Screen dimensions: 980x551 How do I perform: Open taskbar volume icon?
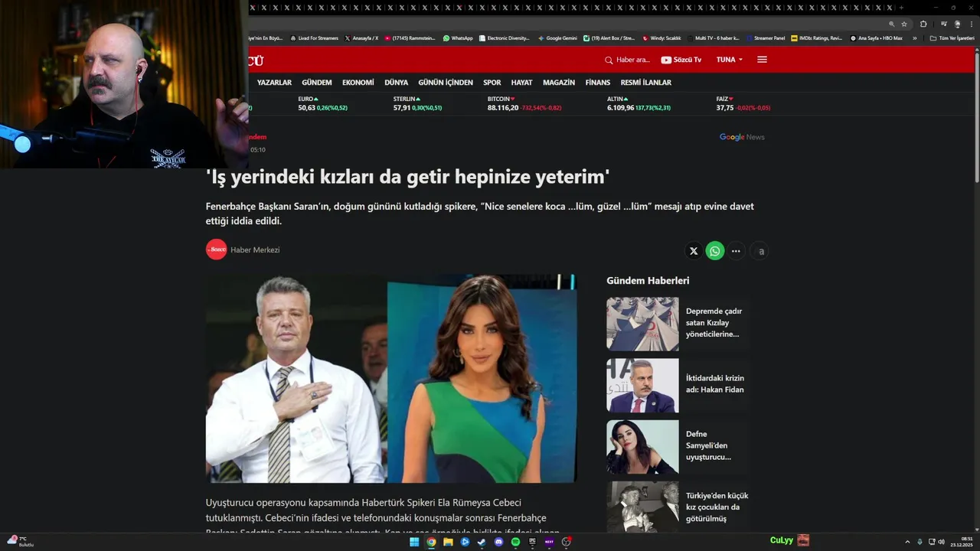coord(941,542)
